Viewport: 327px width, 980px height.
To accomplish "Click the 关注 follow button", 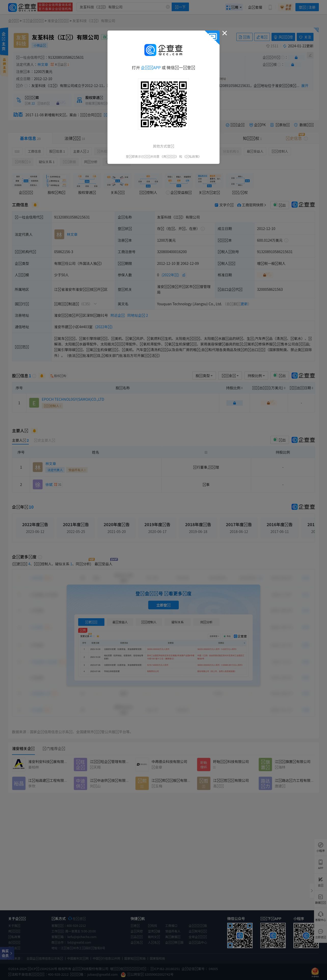I will point(305,37).
